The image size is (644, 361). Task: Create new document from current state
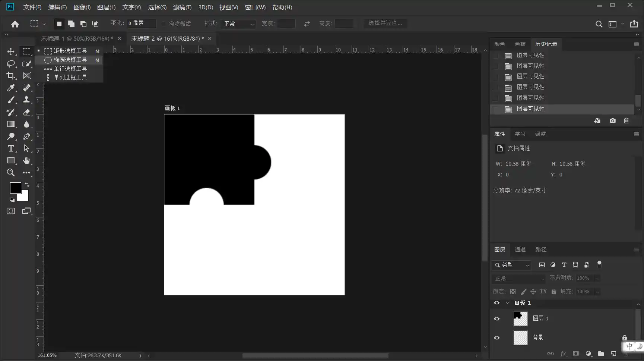click(x=597, y=121)
